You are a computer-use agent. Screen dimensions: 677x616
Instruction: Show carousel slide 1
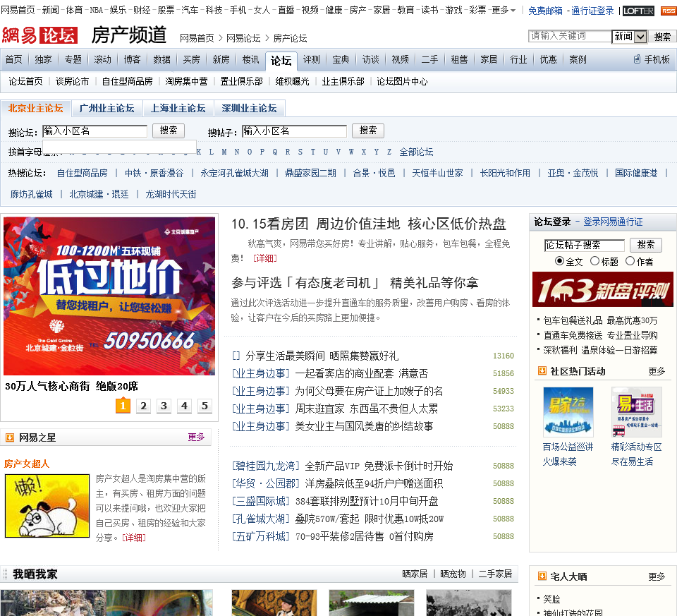pos(123,406)
